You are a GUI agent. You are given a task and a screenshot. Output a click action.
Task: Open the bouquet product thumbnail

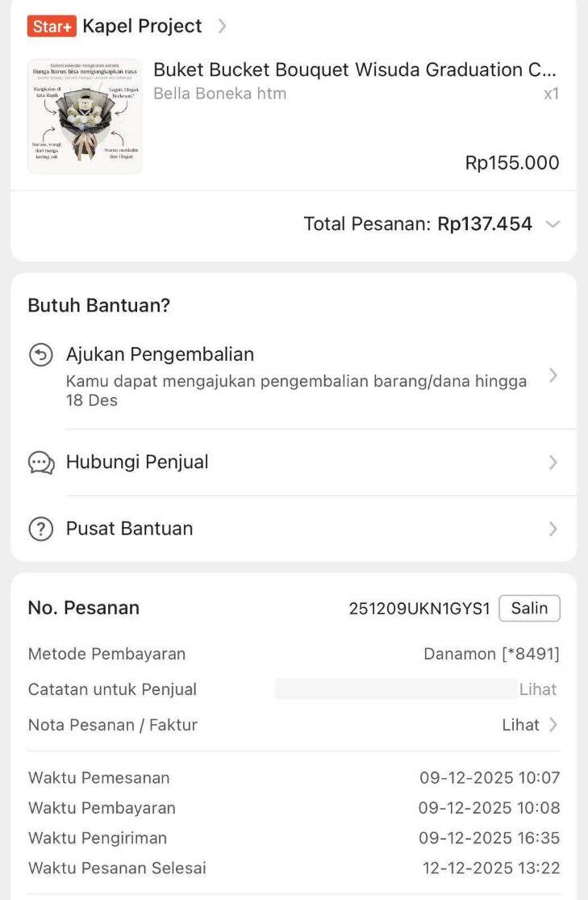tap(85, 116)
